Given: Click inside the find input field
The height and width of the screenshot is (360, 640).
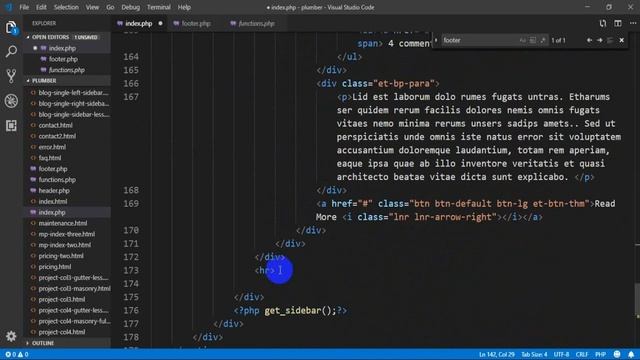Looking at the screenshot, I should pos(480,40).
